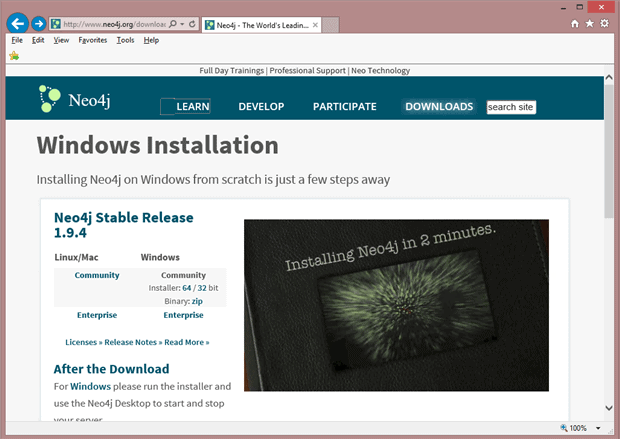
Task: Follow the Full Day Trainings link
Action: coord(231,70)
